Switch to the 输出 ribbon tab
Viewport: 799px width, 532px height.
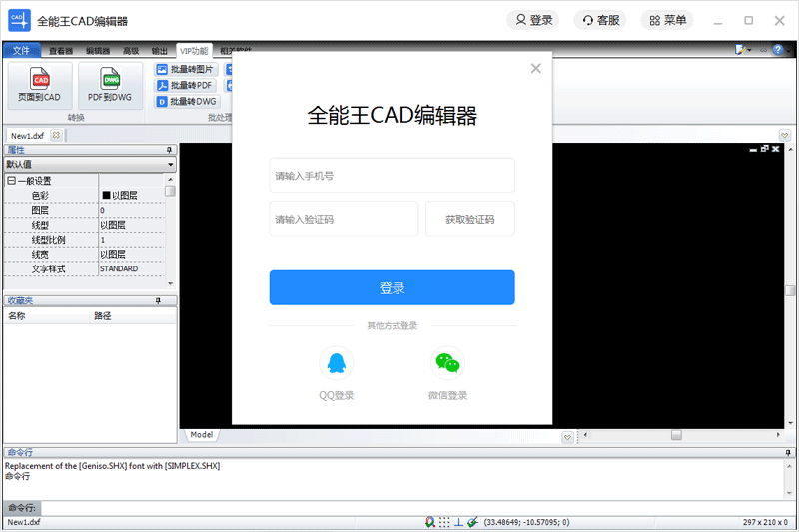[x=160, y=51]
